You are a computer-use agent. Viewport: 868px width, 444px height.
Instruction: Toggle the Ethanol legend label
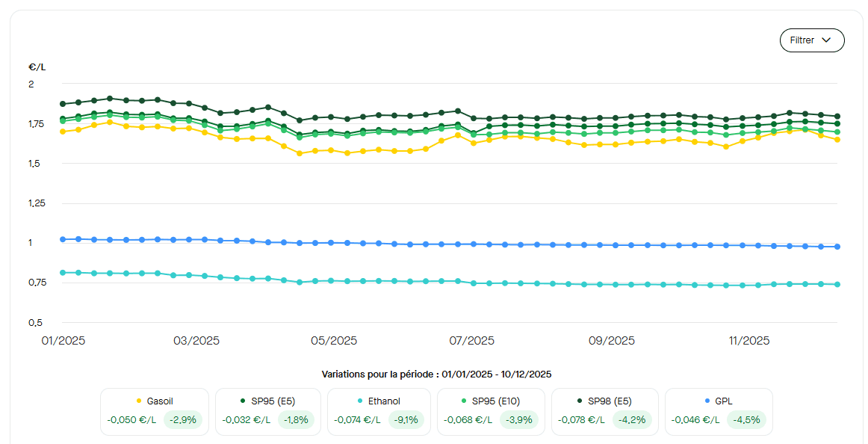click(x=384, y=401)
